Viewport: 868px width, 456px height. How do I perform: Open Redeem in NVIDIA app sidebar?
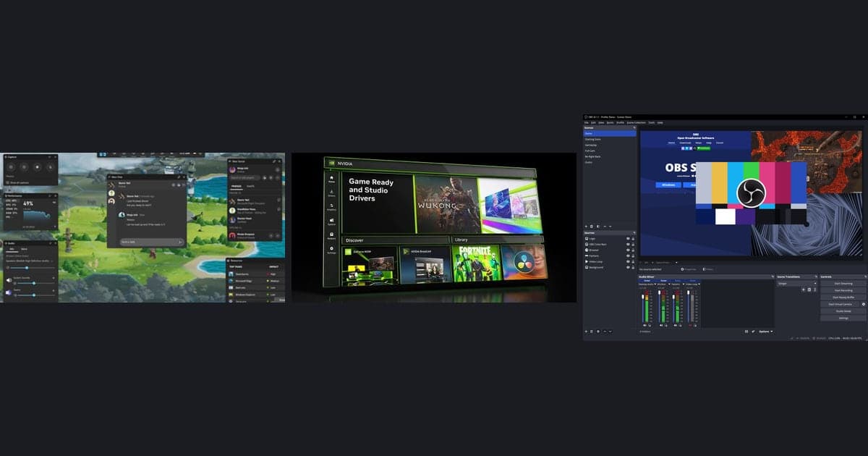pyautogui.click(x=331, y=235)
